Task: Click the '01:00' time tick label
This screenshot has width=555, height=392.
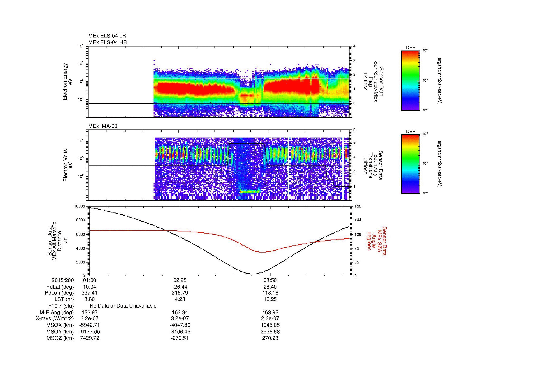Action: (x=89, y=280)
